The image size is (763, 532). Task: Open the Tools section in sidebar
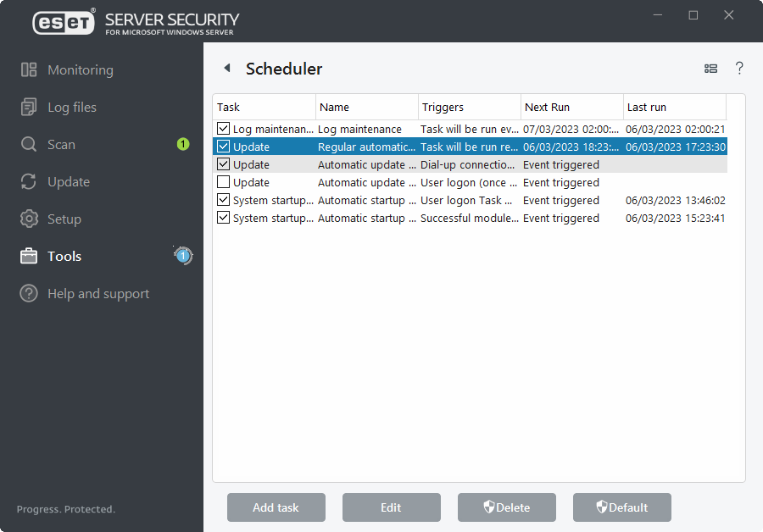pos(64,257)
